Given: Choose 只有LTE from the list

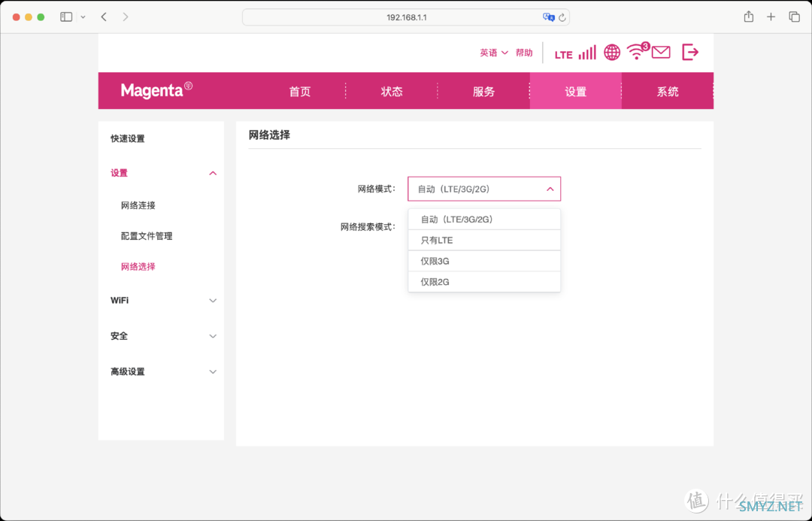Looking at the screenshot, I should coord(484,241).
